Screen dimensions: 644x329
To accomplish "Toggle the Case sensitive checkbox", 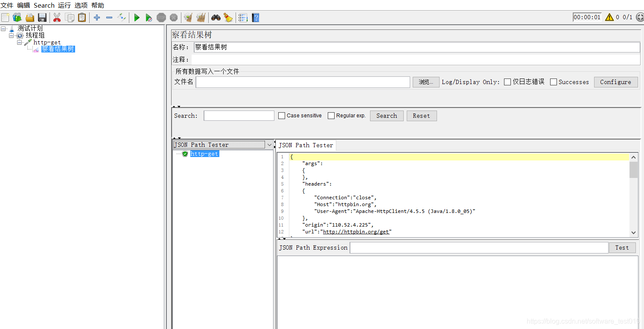I will [282, 116].
